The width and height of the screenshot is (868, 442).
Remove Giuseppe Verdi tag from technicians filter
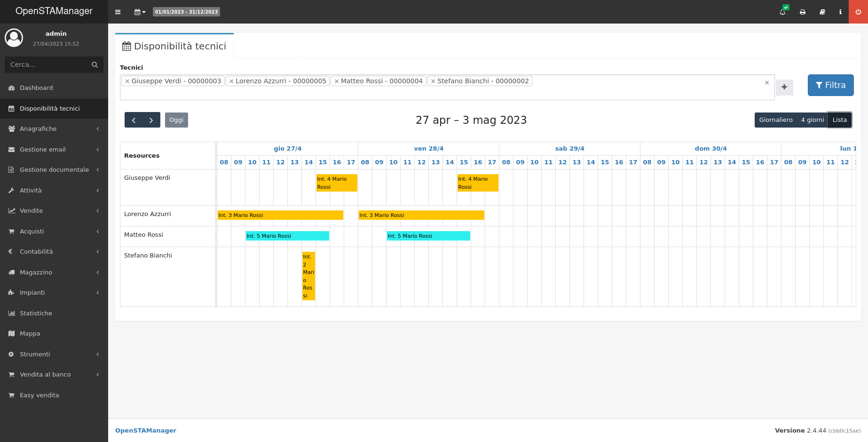click(x=127, y=81)
